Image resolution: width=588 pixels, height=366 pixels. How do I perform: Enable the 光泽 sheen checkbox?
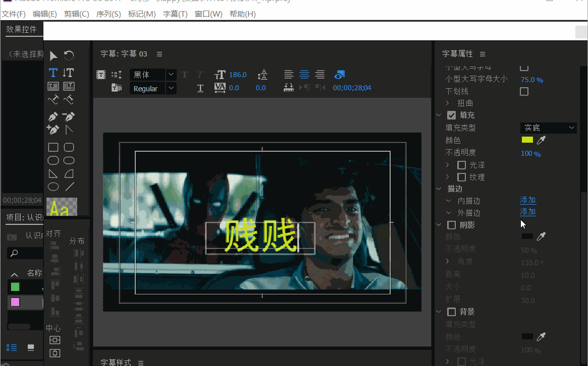(x=462, y=165)
